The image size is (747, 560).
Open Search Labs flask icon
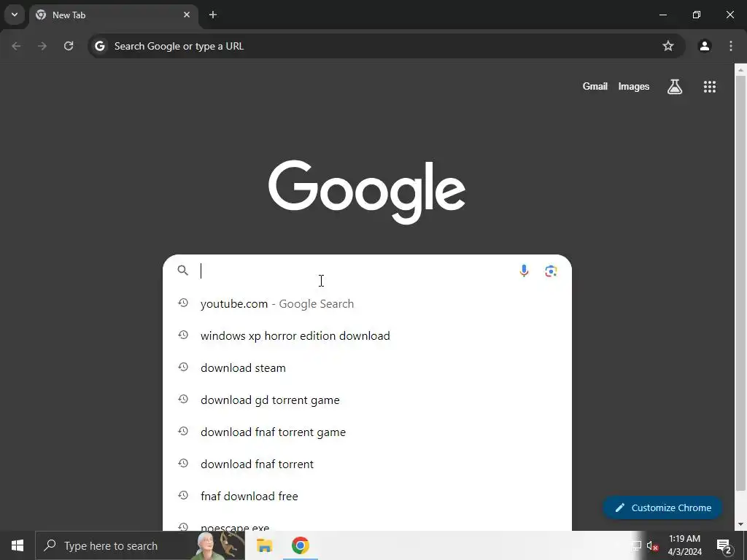675,87
